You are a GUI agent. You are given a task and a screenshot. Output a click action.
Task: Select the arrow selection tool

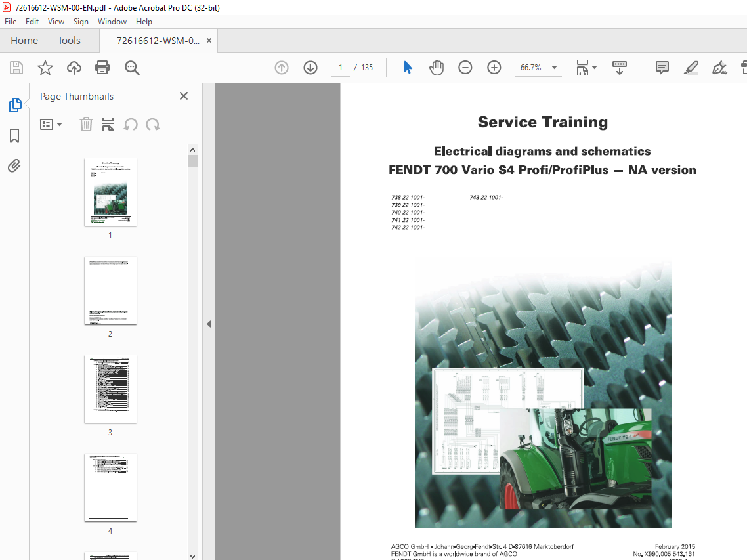[x=408, y=68]
